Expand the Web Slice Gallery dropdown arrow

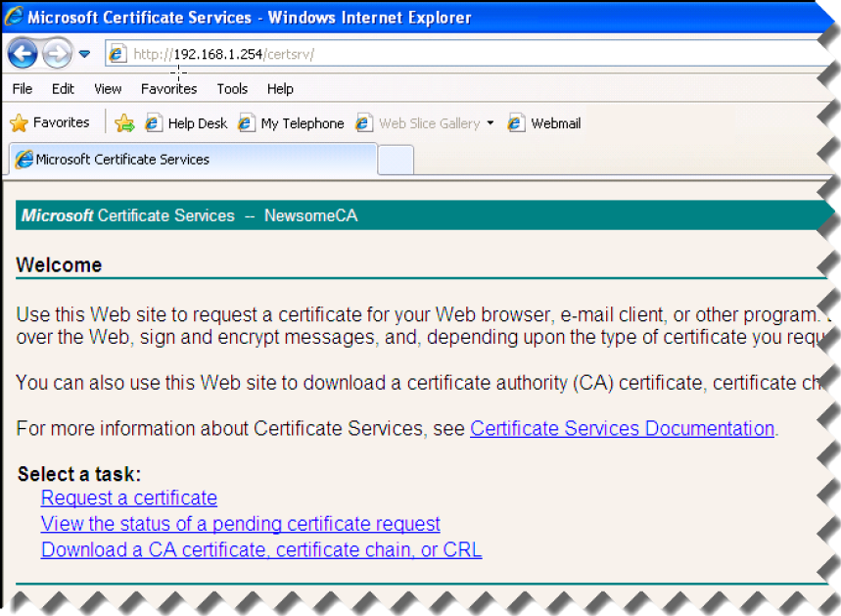491,123
